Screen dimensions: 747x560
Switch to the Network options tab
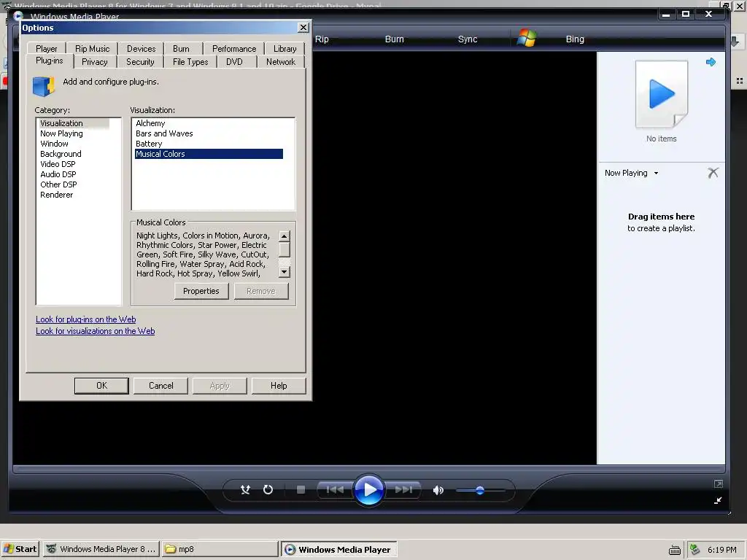tap(281, 62)
